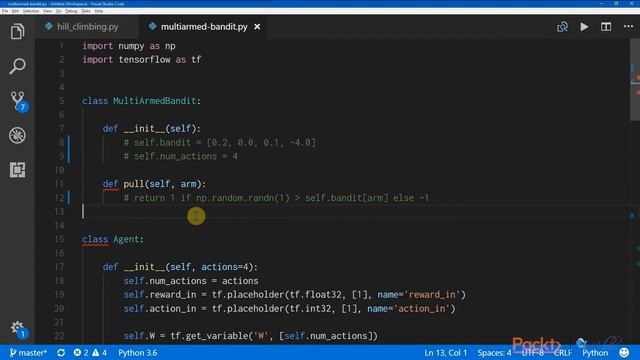Click Spaces: 4 indentation setting
The height and width of the screenshot is (360, 640).
[x=494, y=353]
